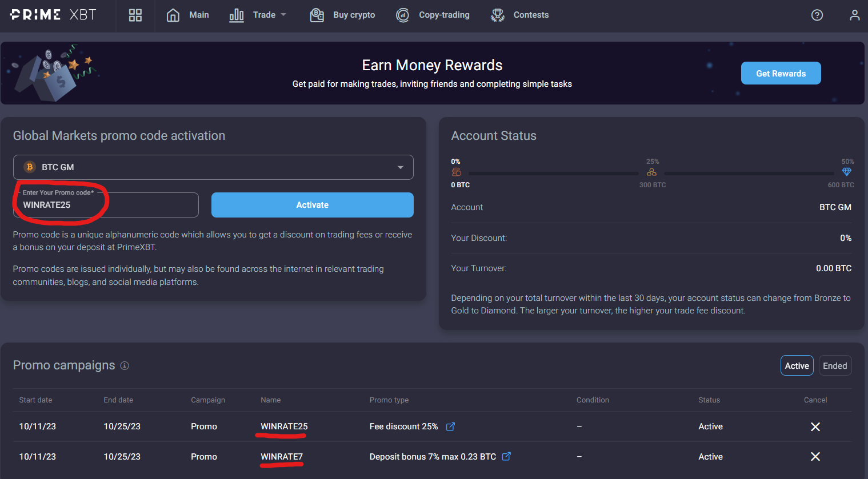
Task: Click the Account Status turnover progress bar
Action: tap(651, 173)
